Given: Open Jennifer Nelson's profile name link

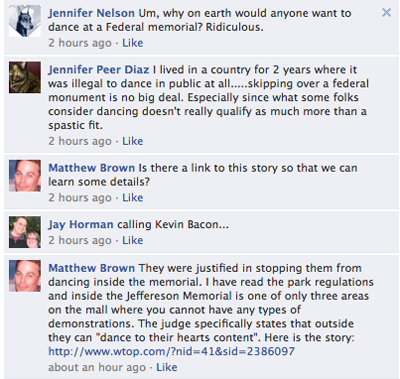Looking at the screenshot, I should coord(91,13).
